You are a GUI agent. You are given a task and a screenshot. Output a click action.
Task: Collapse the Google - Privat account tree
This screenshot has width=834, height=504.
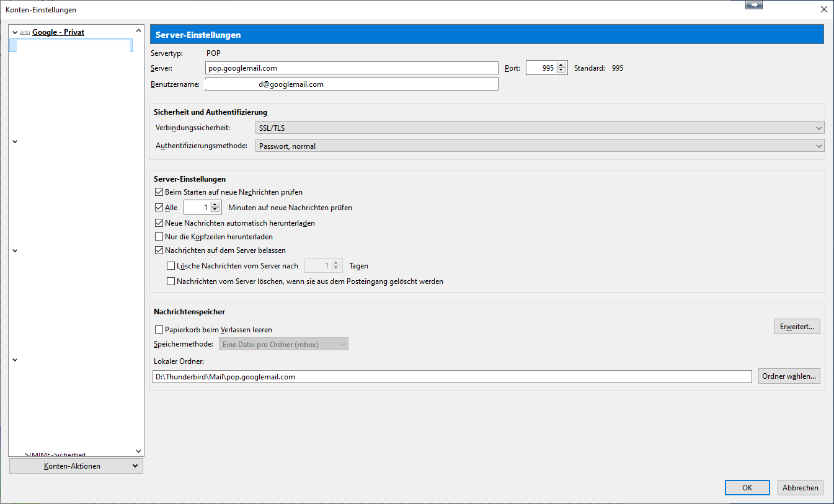pyautogui.click(x=15, y=32)
